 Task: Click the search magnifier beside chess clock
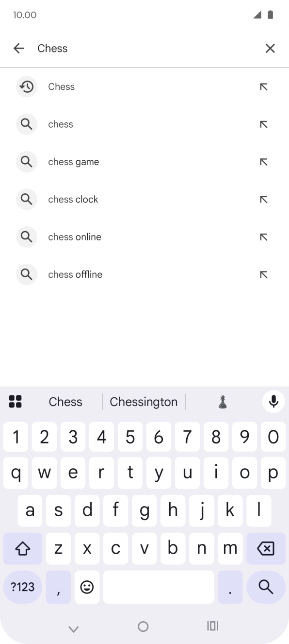pyautogui.click(x=27, y=199)
